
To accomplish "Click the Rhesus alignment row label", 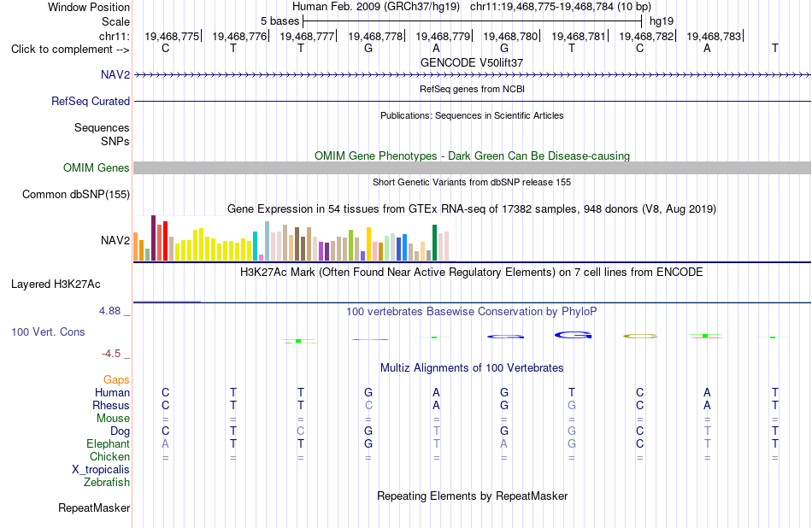I will pyautogui.click(x=111, y=405).
